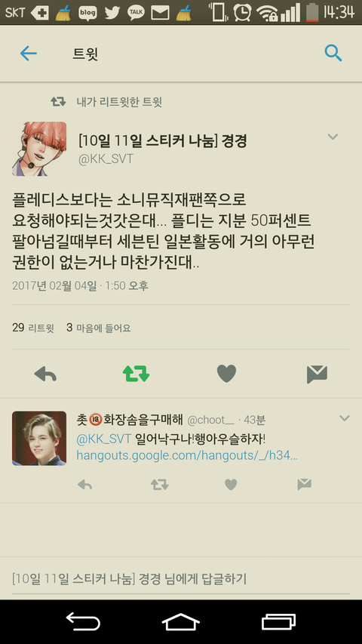The image size is (362, 644).
Task: Open the hangouts.google.com link
Action: (187, 455)
